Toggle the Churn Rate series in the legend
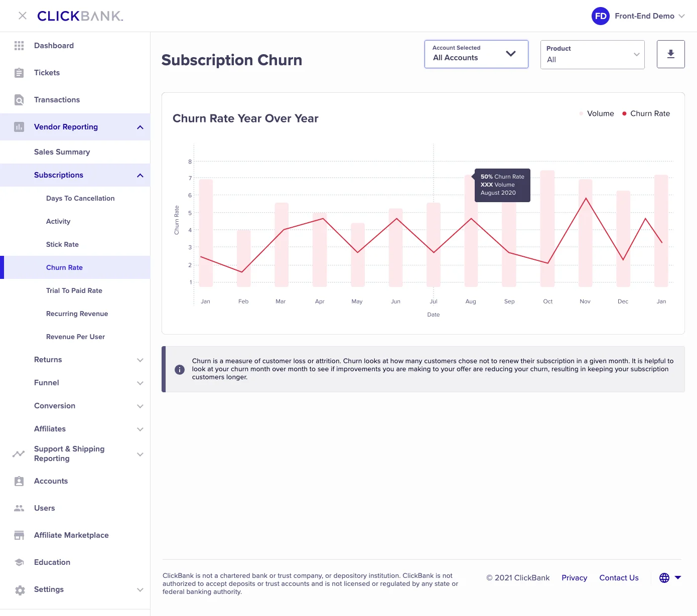The height and width of the screenshot is (616, 697). [x=647, y=113]
